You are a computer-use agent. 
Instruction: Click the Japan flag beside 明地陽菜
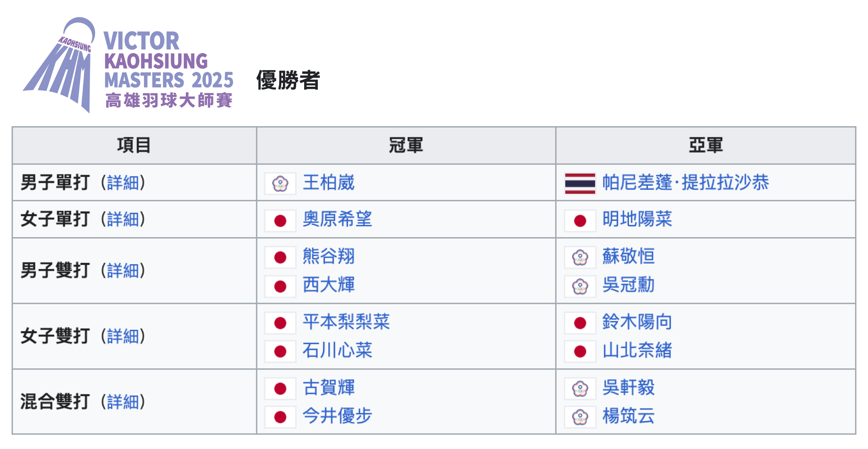[x=580, y=221]
